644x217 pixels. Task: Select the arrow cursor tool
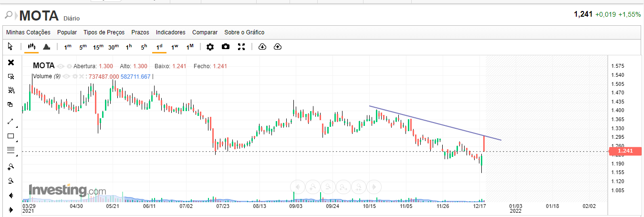[x=10, y=47]
